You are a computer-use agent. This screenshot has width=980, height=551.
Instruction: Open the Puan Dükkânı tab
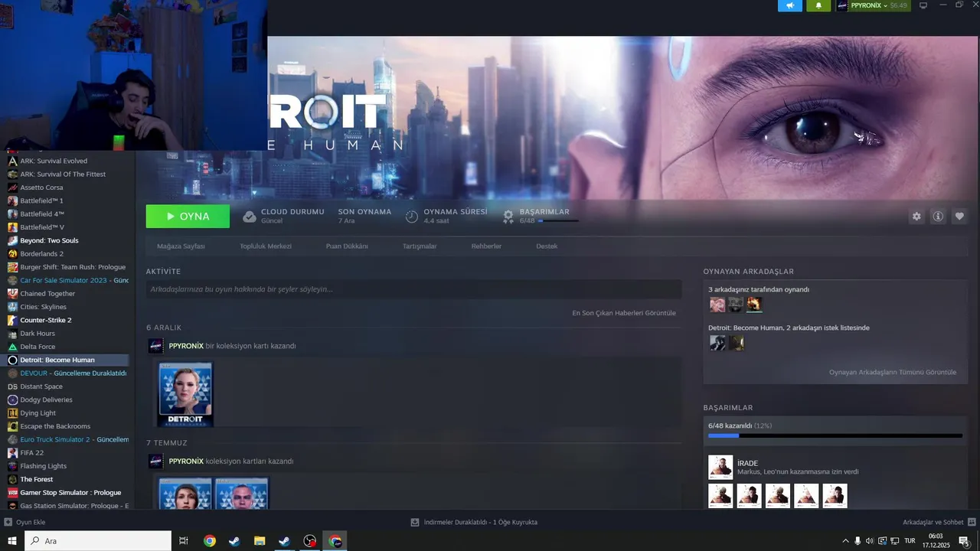347,246
